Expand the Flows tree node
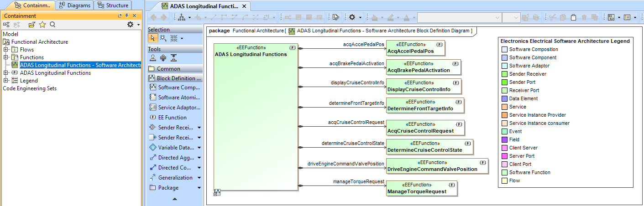The width and height of the screenshot is (644, 206). pos(6,50)
